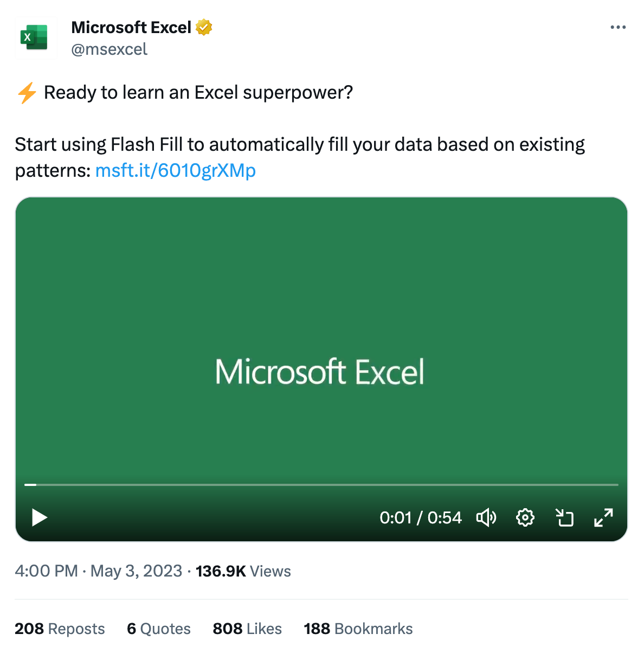Open the msft.it/6010grXMp link
This screenshot has height=653, width=644.
175,171
